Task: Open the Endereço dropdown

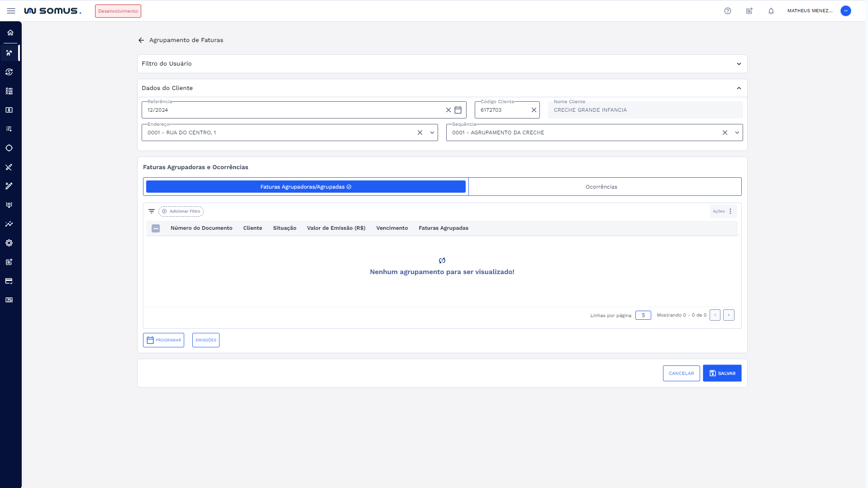Action: pos(432,133)
